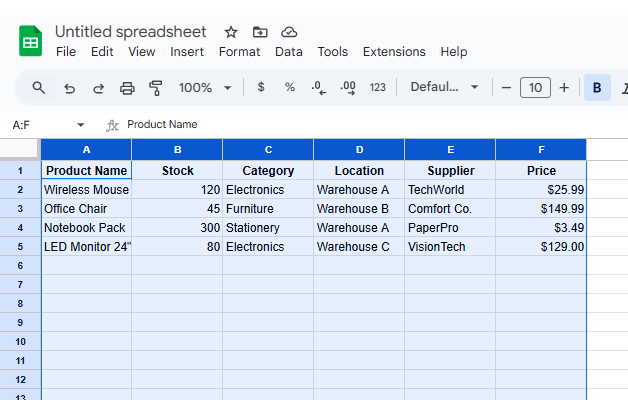Open the Google Sheets home logo
This screenshot has height=415, width=628.
30,41
